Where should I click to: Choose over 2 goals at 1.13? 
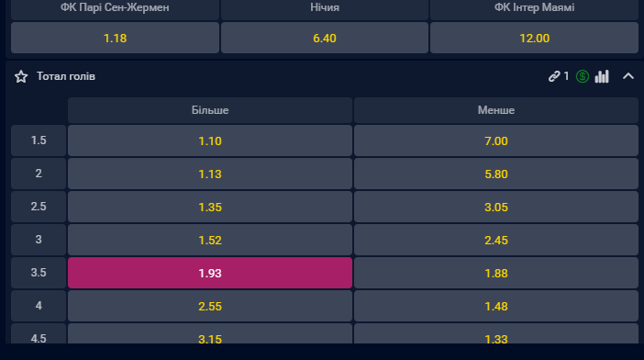click(x=210, y=174)
